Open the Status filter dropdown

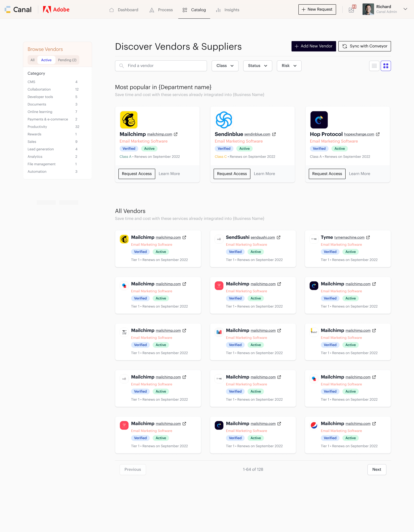[258, 66]
